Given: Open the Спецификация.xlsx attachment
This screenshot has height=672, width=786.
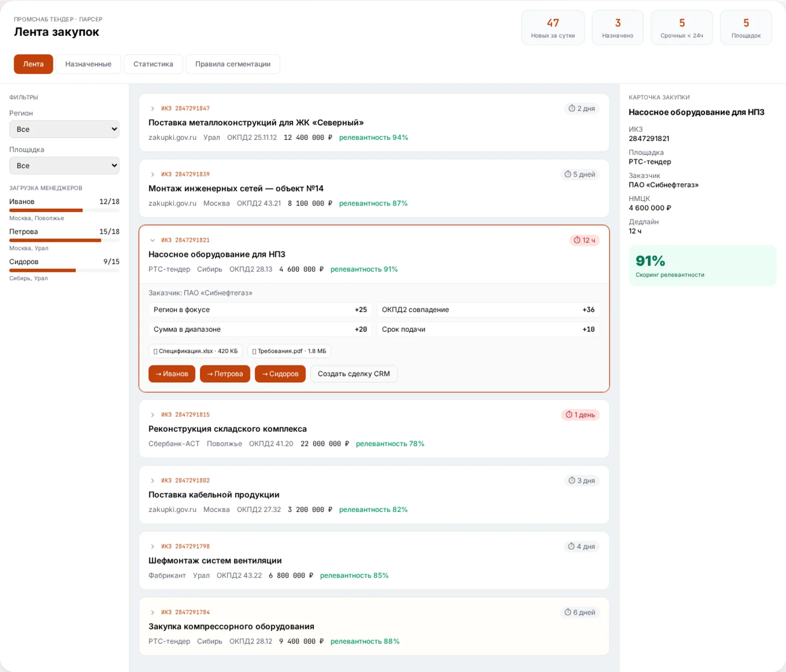Looking at the screenshot, I should click(x=196, y=351).
